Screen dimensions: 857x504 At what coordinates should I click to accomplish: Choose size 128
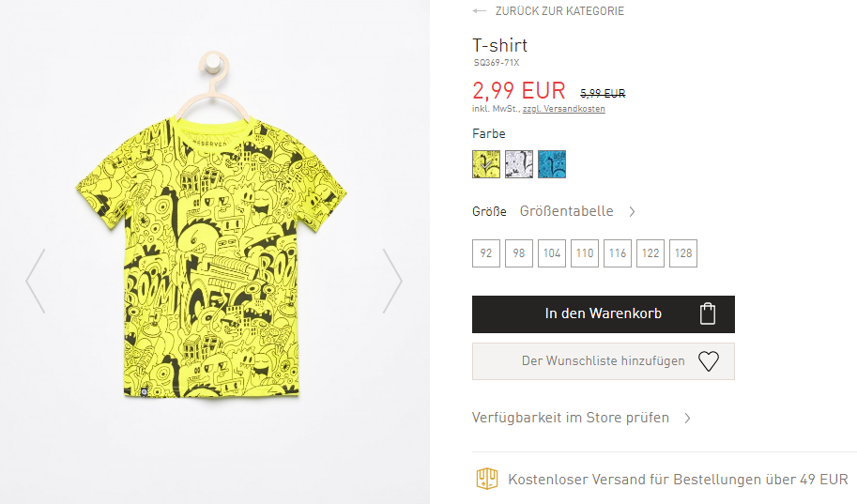tap(682, 253)
